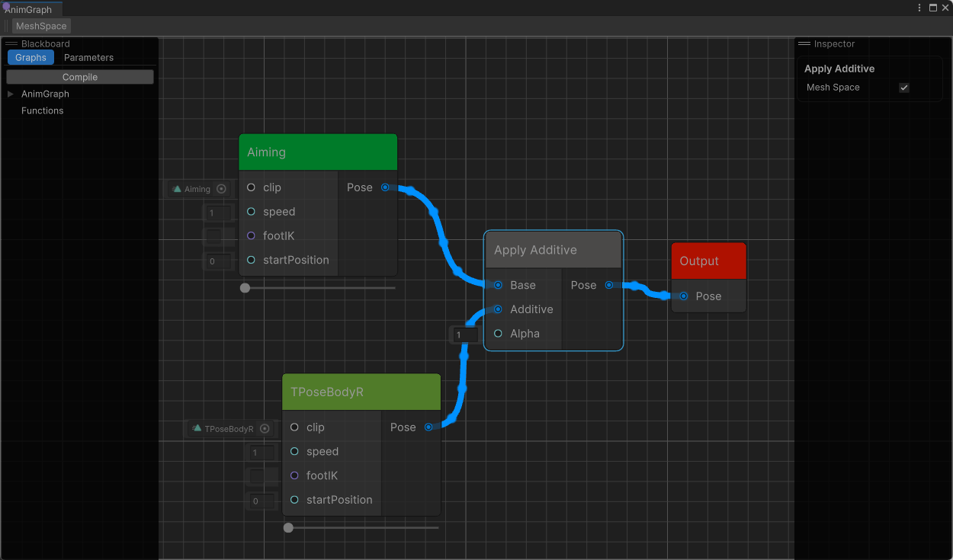Toggle the footIK checkbox beside the Aiming node
This screenshot has height=560, width=953.
tap(213, 236)
